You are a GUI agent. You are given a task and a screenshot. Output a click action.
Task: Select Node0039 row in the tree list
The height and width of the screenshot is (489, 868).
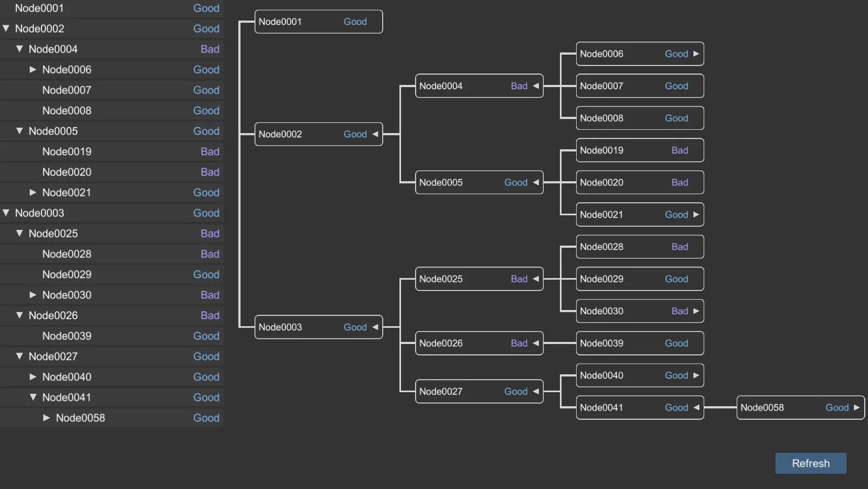point(112,336)
